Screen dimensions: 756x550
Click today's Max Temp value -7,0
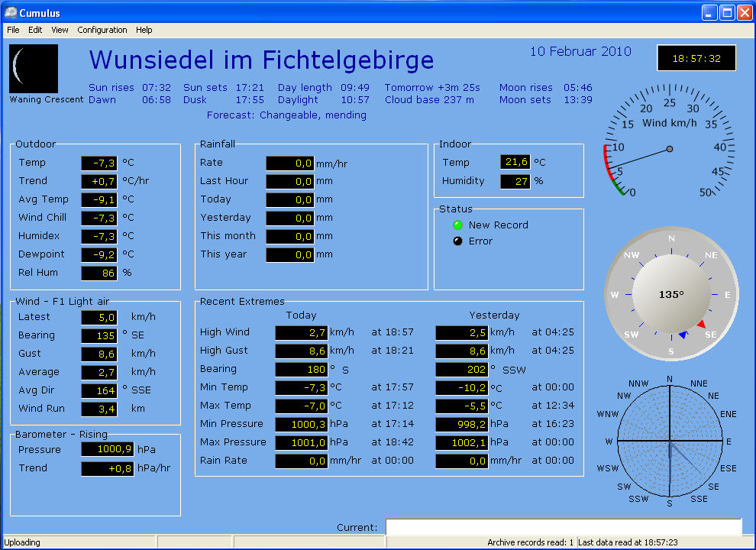[302, 406]
